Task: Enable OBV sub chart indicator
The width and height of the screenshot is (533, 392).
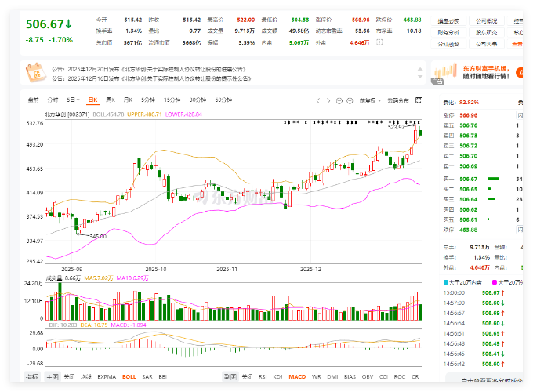Action: click(x=368, y=376)
